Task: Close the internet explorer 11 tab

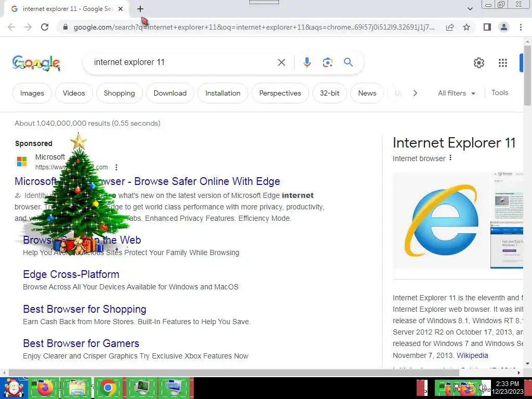Action: (x=121, y=9)
